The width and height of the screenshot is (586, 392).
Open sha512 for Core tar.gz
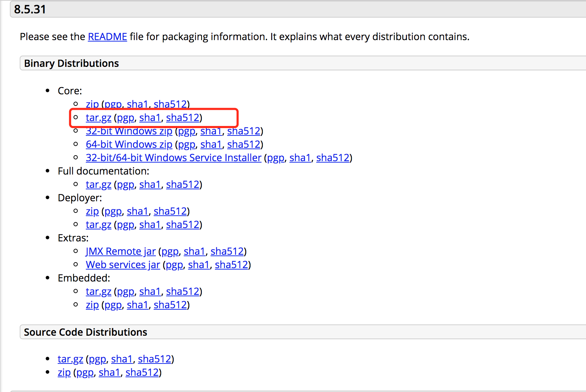183,118
